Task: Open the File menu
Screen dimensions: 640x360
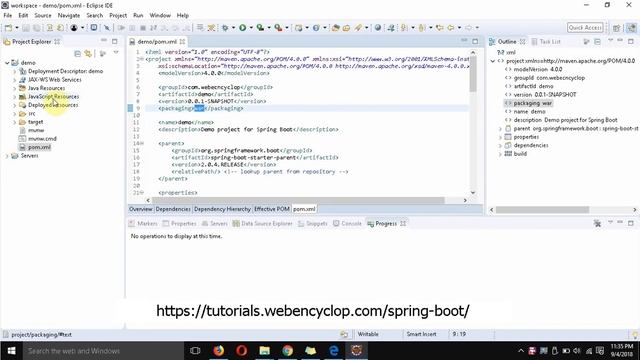Action: 8,15
